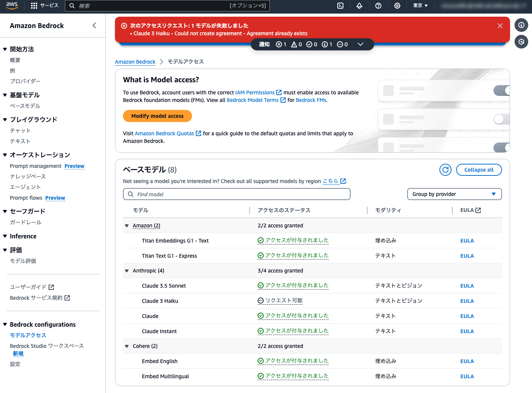Viewport: 532px width, 393px height.
Task: Focus the top 検索 search box
Action: tap(167, 6)
